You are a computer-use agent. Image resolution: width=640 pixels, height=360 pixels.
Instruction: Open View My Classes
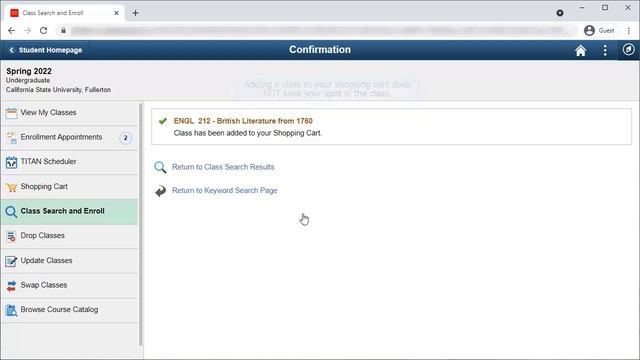70,113
